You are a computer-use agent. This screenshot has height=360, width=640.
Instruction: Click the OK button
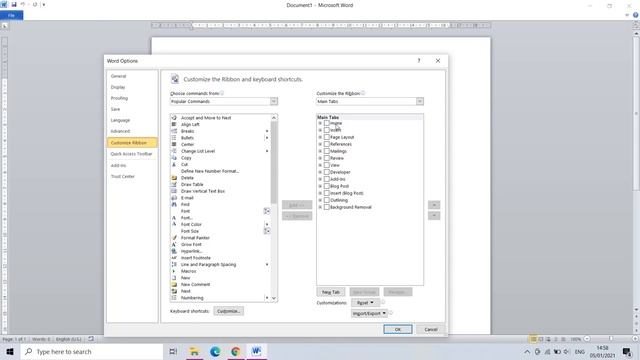pos(398,329)
